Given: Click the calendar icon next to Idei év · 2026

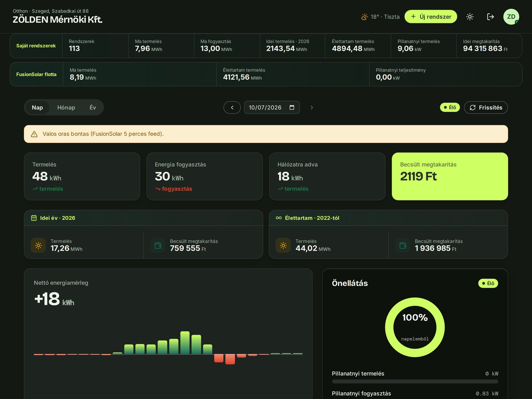Looking at the screenshot, I should point(34,218).
